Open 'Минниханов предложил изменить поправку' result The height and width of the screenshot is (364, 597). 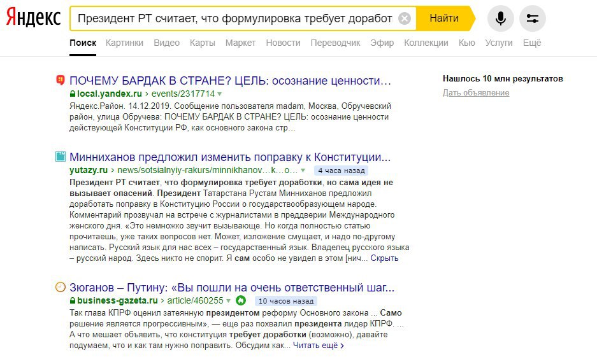[229, 157]
